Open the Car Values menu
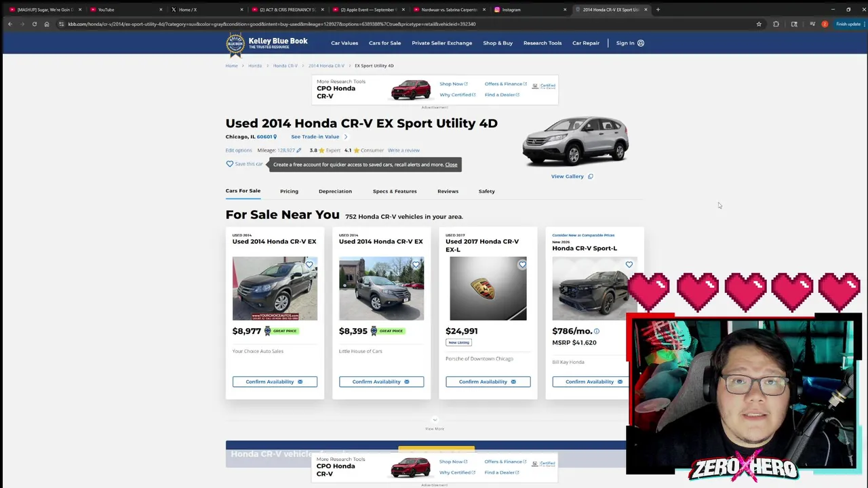The height and width of the screenshot is (488, 868). click(344, 43)
